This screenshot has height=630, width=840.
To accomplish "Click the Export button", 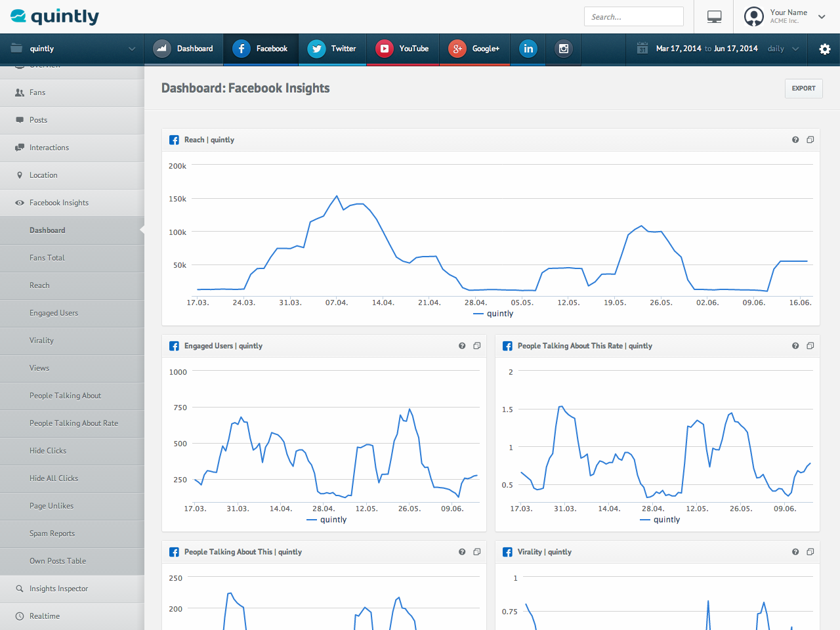I will pos(803,88).
